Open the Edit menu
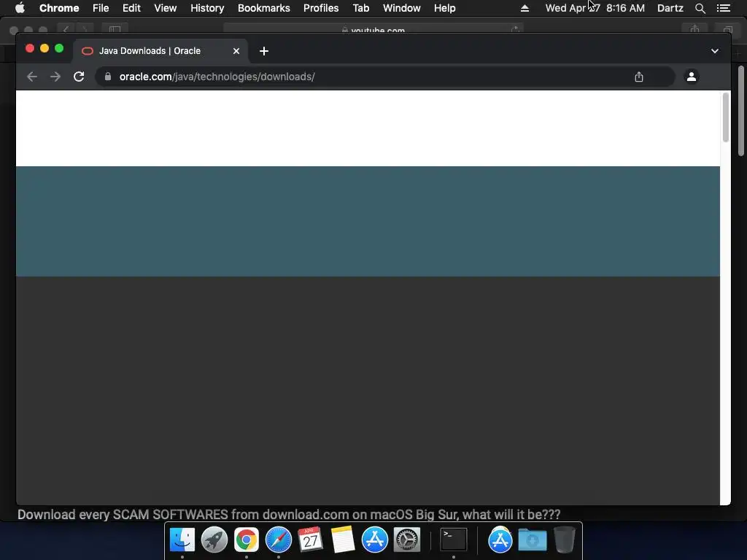 131,8
